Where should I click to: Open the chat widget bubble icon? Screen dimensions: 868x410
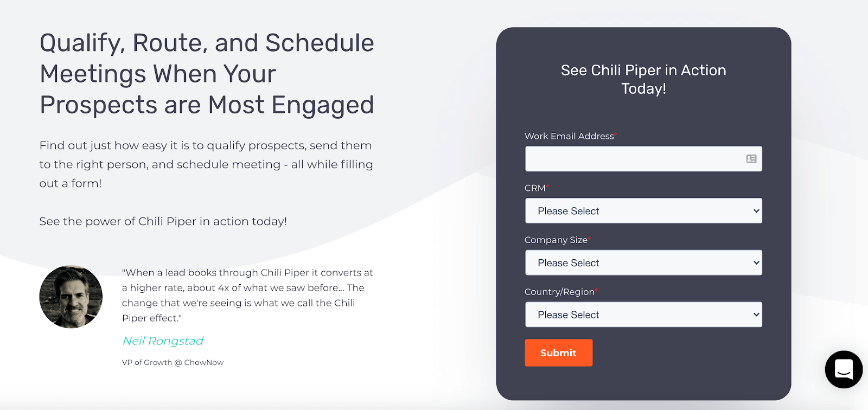[x=844, y=369]
